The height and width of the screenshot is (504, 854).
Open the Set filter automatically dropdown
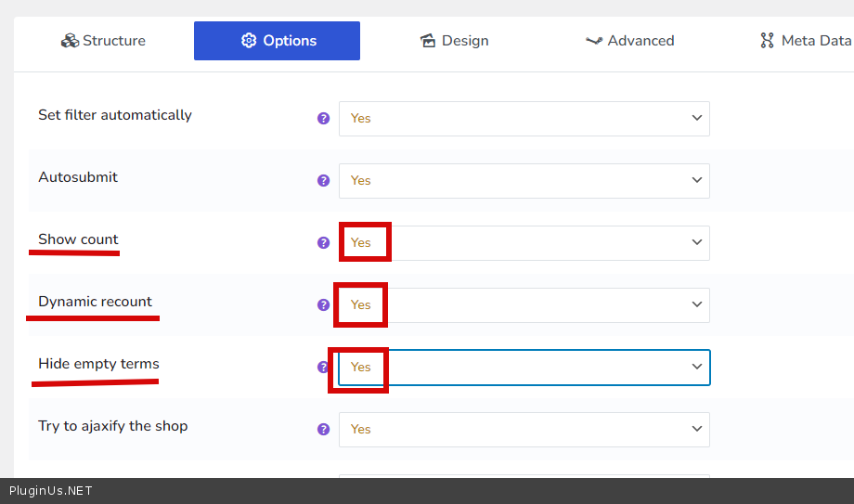524,119
